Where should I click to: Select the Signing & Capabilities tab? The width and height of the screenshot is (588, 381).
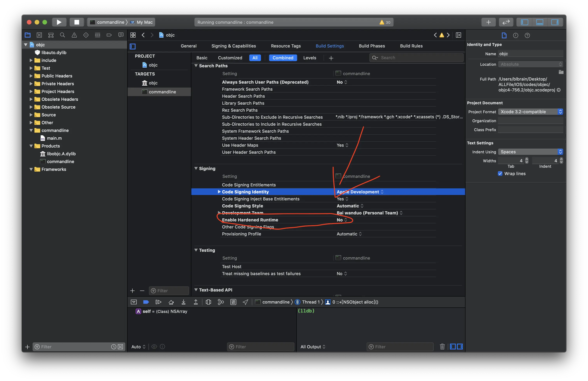pos(234,46)
